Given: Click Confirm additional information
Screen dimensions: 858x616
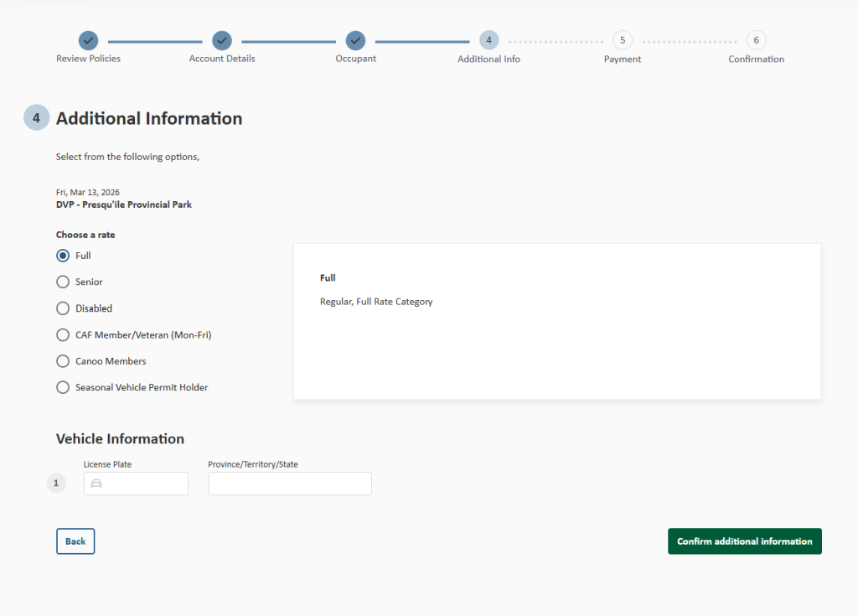Looking at the screenshot, I should [x=744, y=541].
